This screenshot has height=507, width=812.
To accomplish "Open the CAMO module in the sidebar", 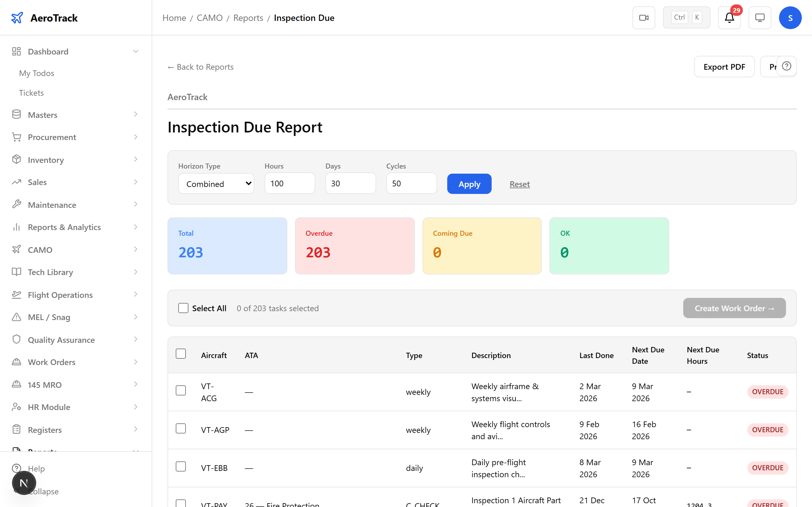I will pos(40,250).
